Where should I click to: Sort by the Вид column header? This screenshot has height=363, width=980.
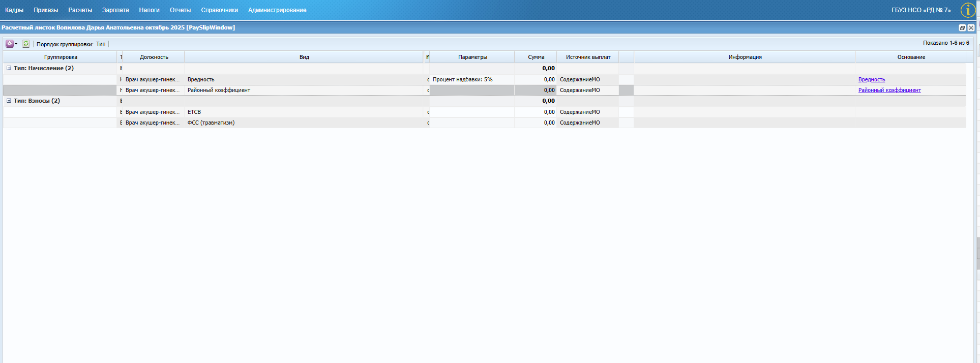[304, 57]
